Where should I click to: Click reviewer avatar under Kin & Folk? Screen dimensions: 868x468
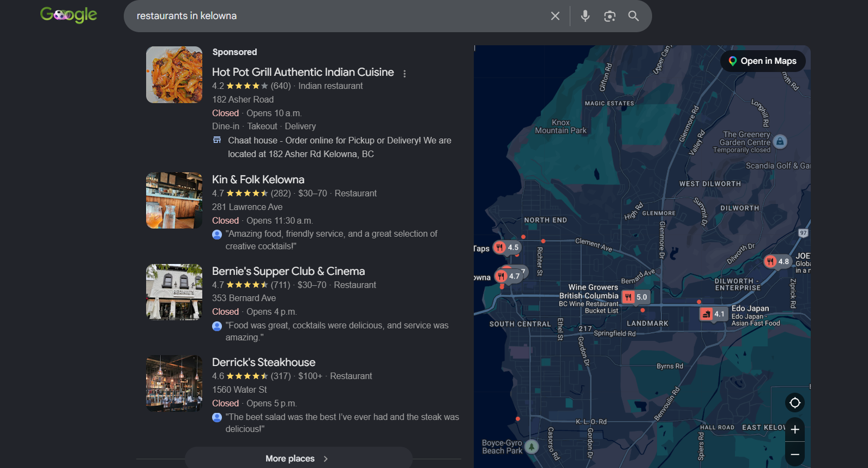(217, 234)
